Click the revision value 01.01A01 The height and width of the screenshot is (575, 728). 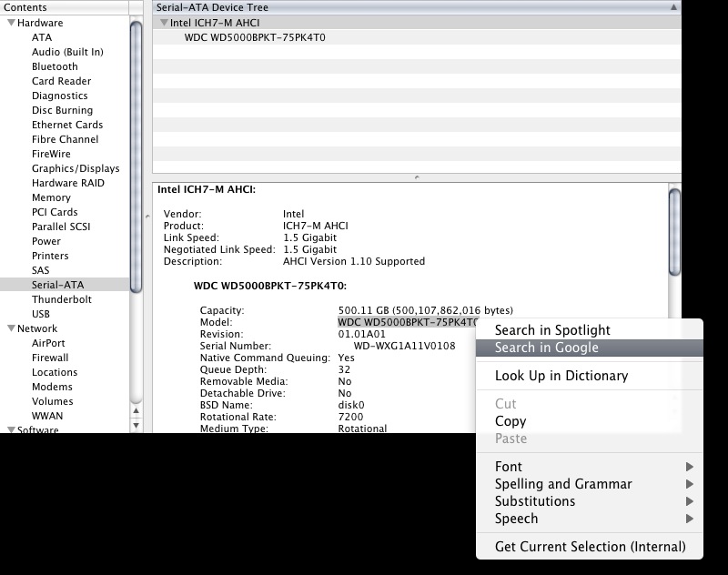361,334
